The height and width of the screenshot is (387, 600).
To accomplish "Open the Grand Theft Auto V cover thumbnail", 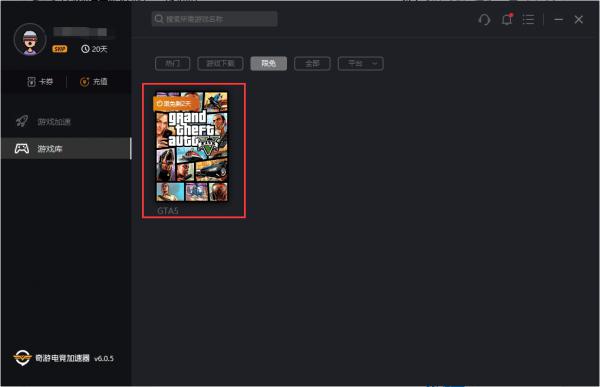I will [x=192, y=146].
